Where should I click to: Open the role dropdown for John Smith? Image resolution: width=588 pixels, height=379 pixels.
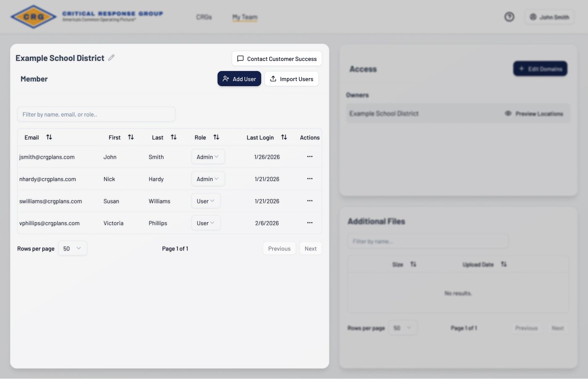pos(208,157)
